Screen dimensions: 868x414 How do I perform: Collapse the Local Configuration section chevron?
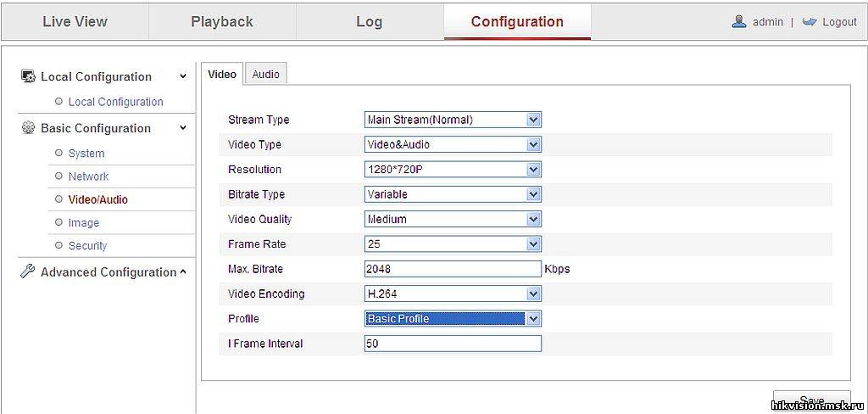(183, 76)
